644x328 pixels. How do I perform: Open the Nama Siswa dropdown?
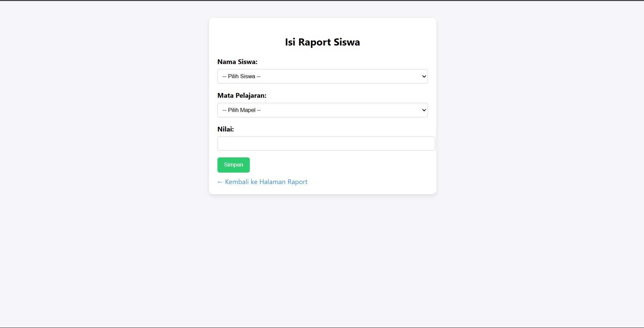(x=322, y=77)
